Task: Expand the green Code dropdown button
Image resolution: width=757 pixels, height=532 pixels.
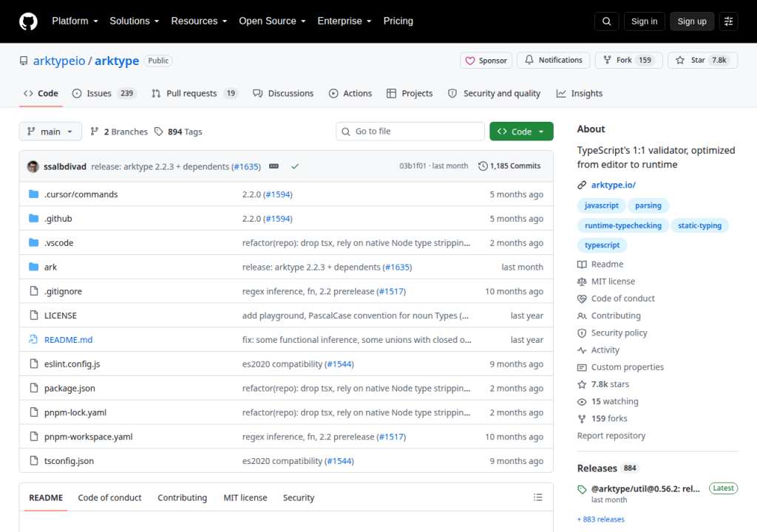Action: 521,132
